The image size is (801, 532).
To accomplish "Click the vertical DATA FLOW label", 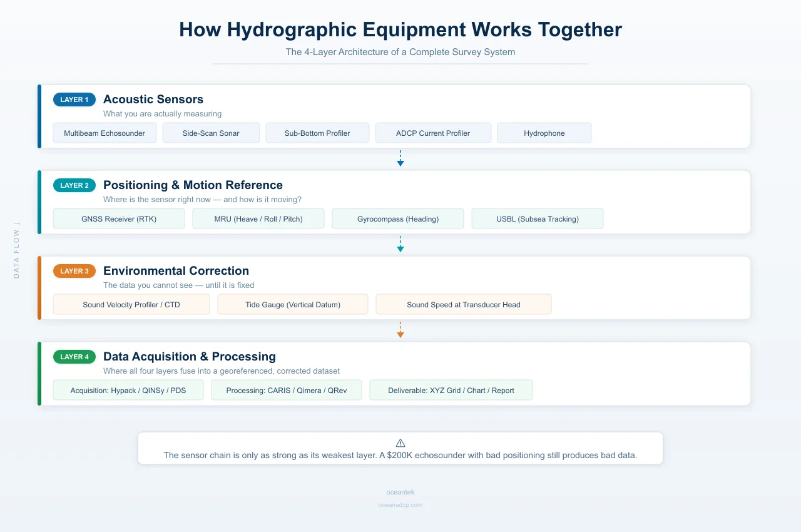I will coord(17,250).
